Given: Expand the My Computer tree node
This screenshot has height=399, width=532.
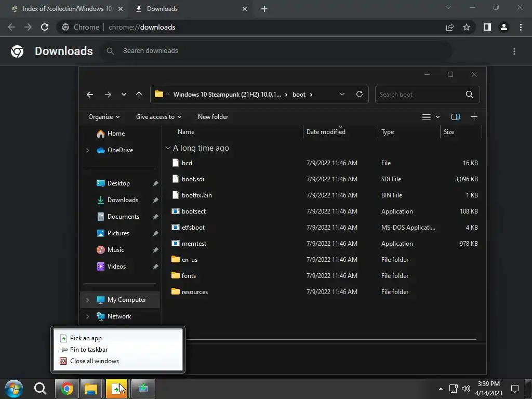Looking at the screenshot, I should click(87, 300).
